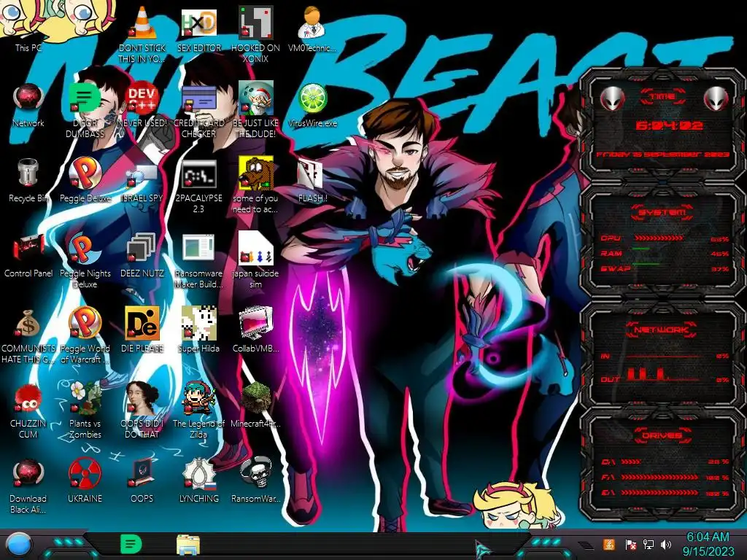Click the SWAP usage row
This screenshot has width=747, height=560.
[665, 268]
